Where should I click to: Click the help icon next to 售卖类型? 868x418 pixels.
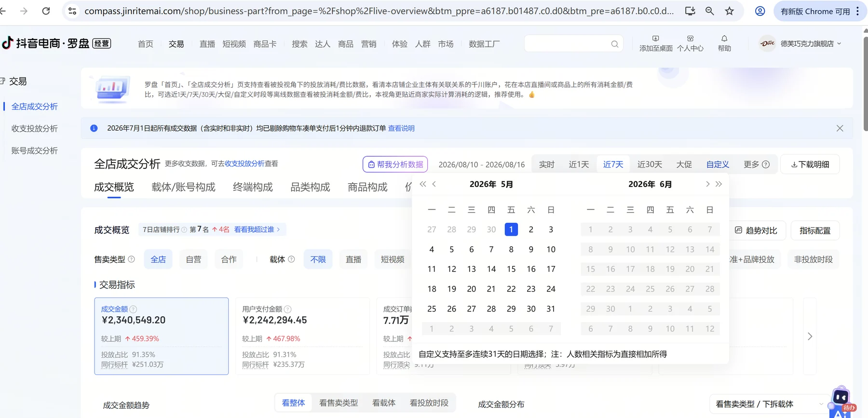tap(131, 259)
